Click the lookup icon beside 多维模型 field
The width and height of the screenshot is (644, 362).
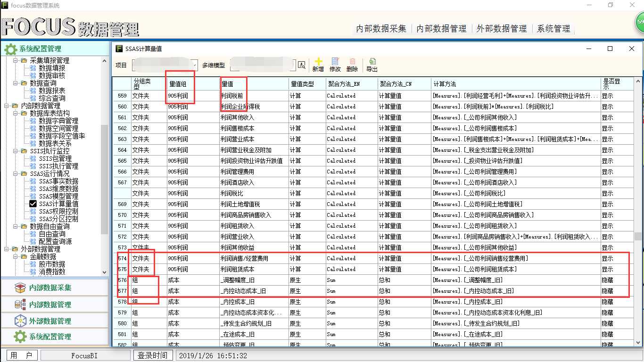[302, 65]
